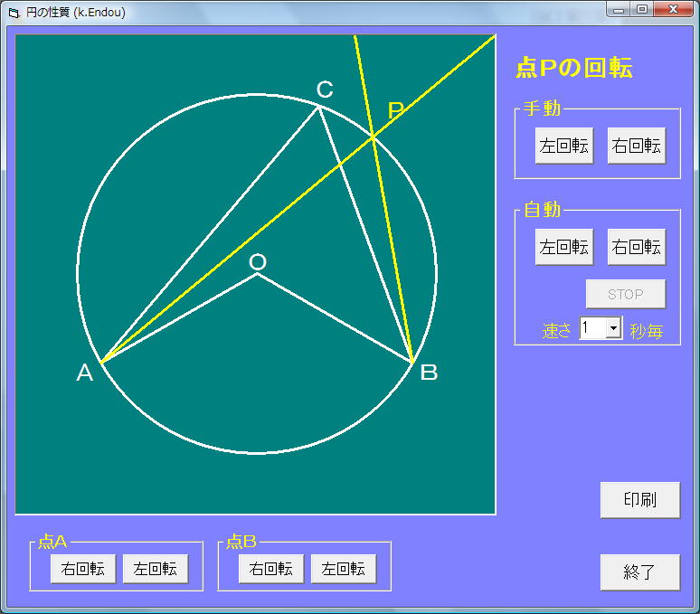Start 左回転 in the 自動 group

click(x=564, y=247)
